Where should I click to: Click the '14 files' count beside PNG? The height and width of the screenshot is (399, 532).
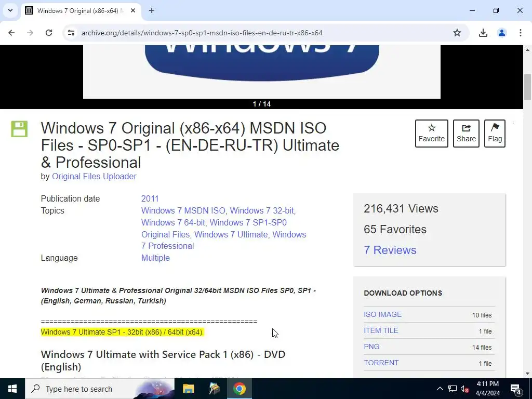[x=482, y=348]
